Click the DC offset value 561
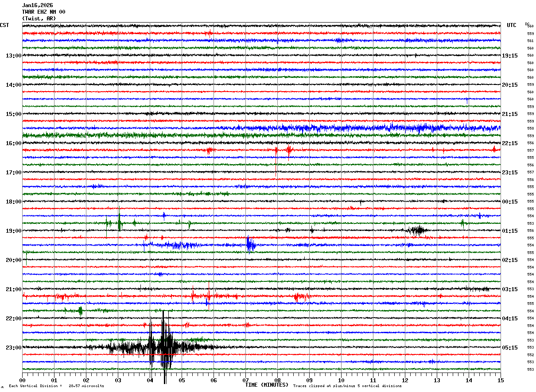This screenshot has width=536, height=392. tap(530, 41)
